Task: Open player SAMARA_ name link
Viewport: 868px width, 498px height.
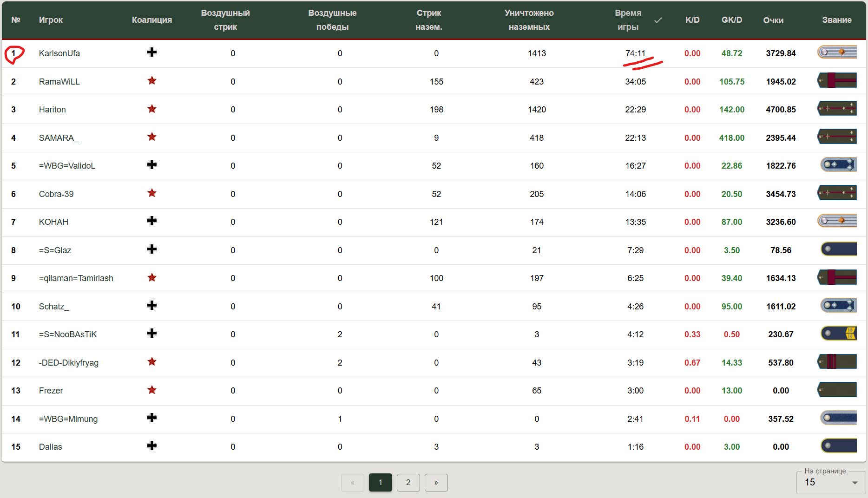Action: pos(59,138)
